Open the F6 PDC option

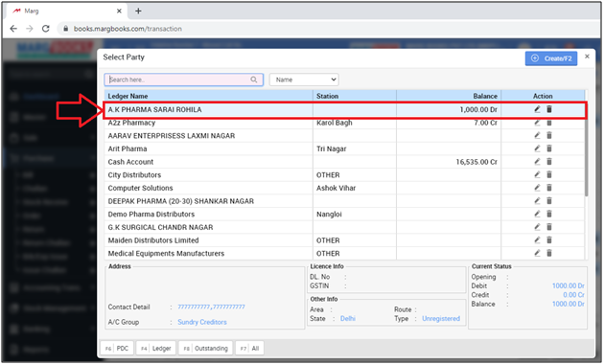117,349
